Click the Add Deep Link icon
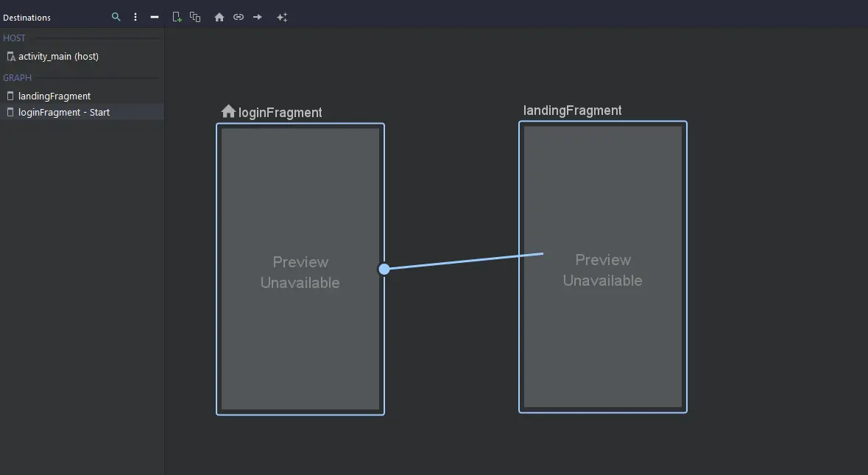This screenshot has height=475, width=868. [x=239, y=17]
